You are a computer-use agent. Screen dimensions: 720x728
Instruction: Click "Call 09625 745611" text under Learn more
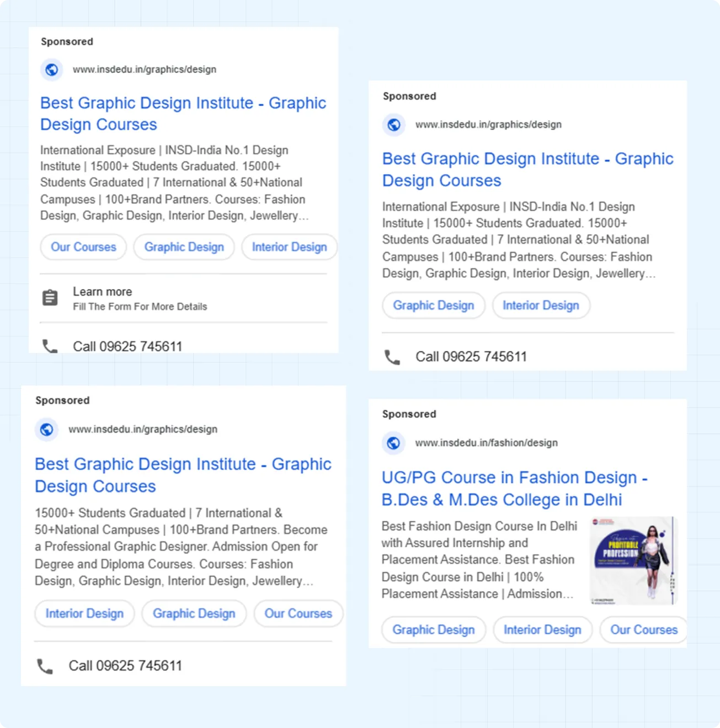127,346
